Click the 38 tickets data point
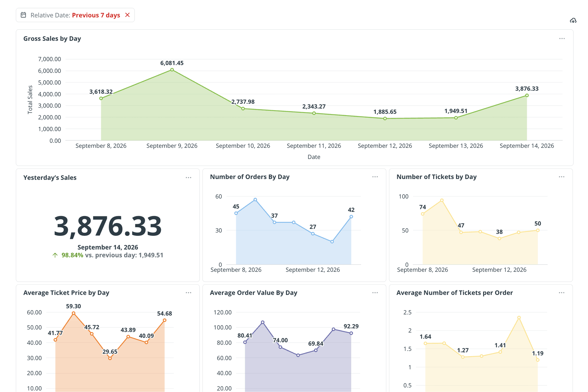Image resolution: width=588 pixels, height=392 pixels. 499,239
